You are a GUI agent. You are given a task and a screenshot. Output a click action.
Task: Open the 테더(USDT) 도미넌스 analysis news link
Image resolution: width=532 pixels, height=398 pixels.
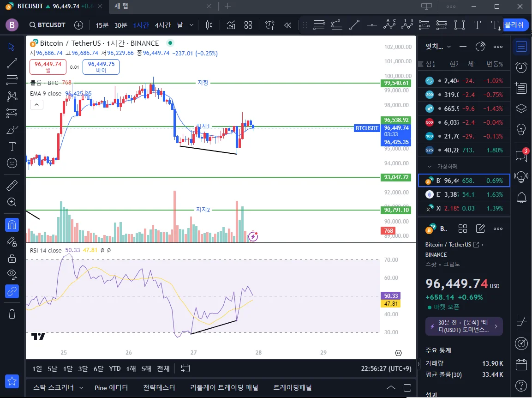click(x=464, y=326)
